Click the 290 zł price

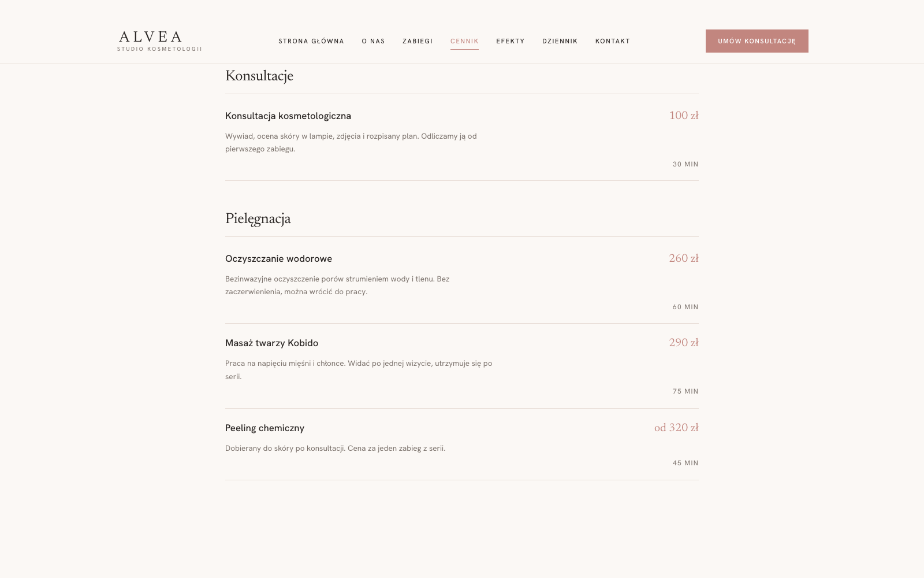684,343
